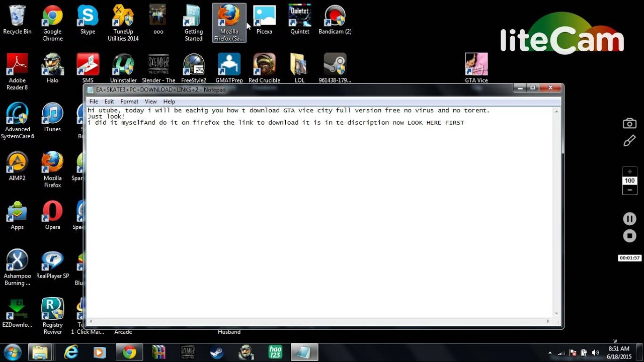Open the Apps desktop icon
Screen dimensions: 644x362
pyautogui.click(x=17, y=216)
